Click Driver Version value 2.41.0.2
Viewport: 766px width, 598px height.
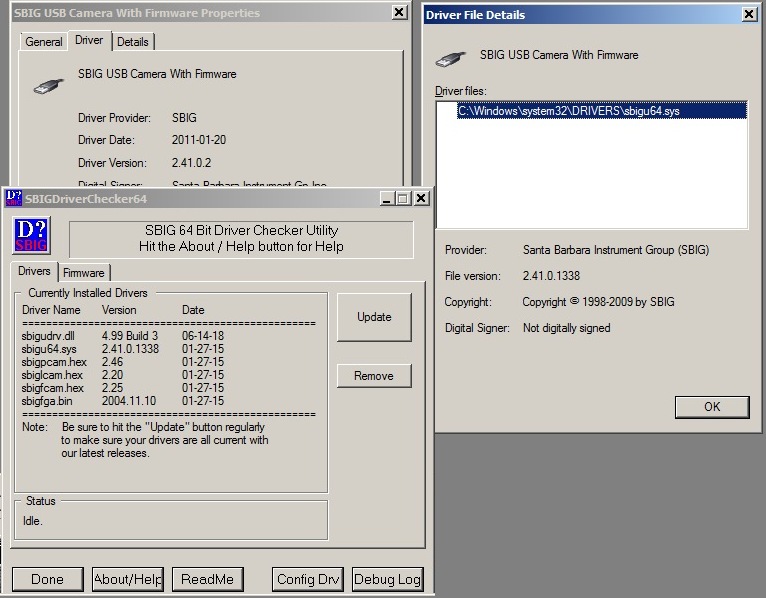(192, 163)
